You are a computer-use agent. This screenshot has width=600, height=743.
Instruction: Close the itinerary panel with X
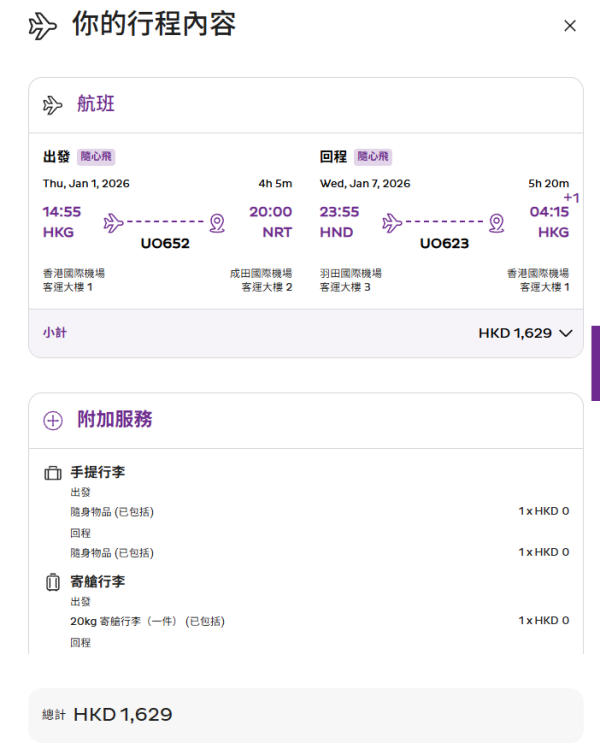570,26
